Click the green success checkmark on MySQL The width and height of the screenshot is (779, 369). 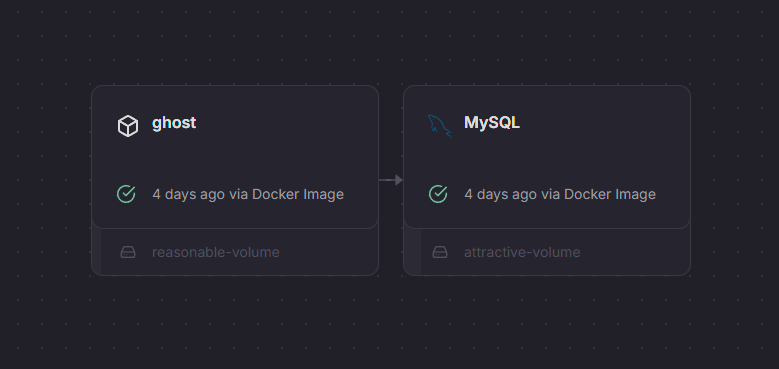(438, 194)
